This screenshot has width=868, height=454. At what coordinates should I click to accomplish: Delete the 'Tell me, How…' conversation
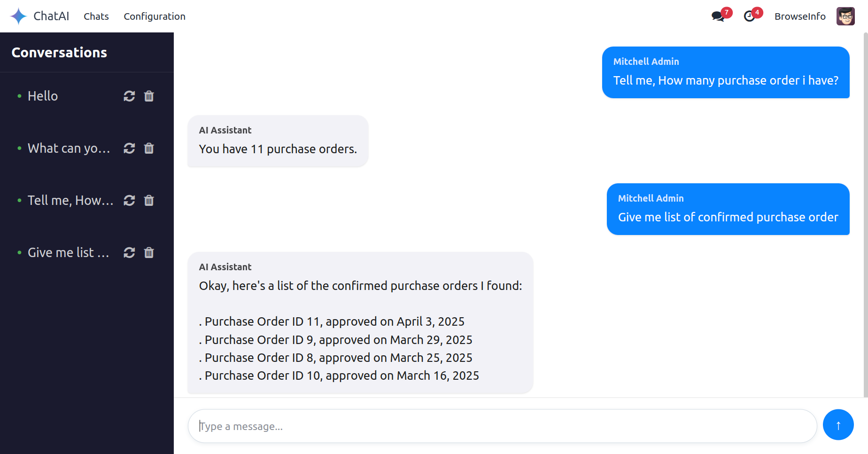[149, 201]
